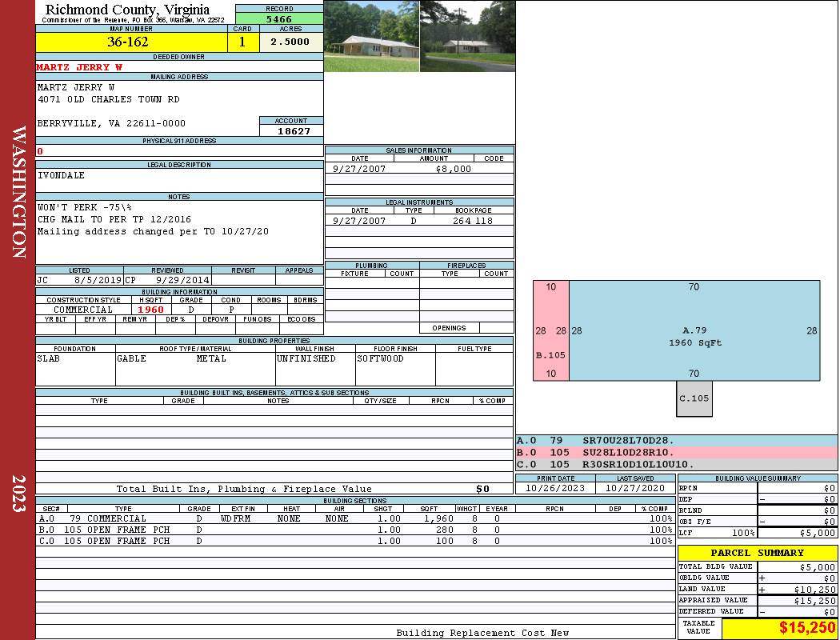The width and height of the screenshot is (840, 640).
Task: Select mailing street 4071 OLD CHARLES TOWN RD
Action: tap(108, 100)
